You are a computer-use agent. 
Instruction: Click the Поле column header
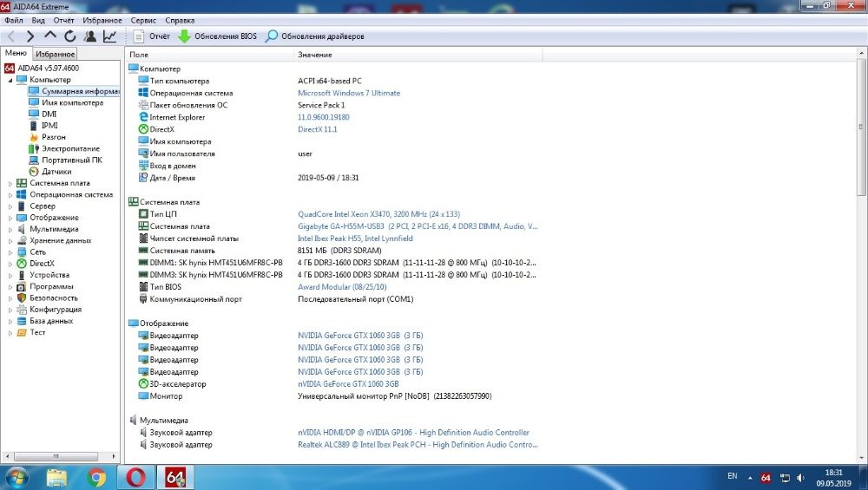pyautogui.click(x=209, y=55)
